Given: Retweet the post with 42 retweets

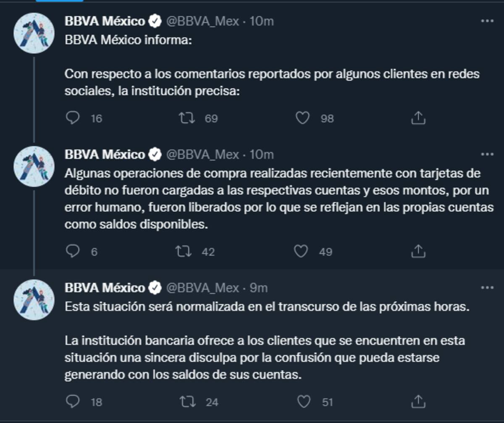Looking at the screenshot, I should pyautogui.click(x=184, y=251).
